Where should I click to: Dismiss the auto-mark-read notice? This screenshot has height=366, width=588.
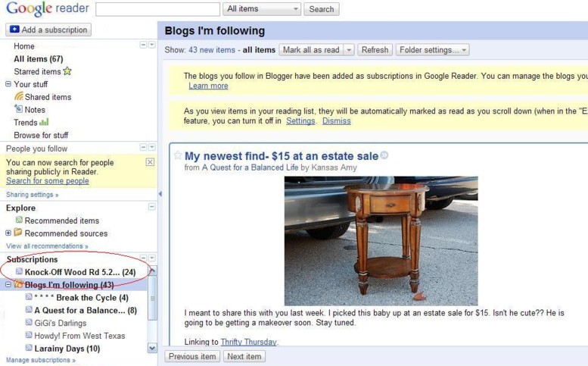point(336,121)
